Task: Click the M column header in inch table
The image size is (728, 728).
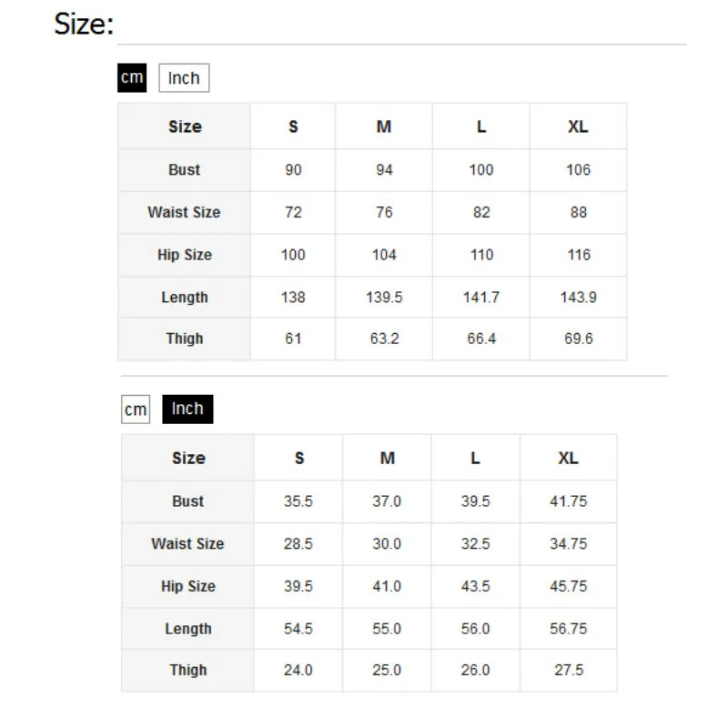Action: [x=388, y=458]
